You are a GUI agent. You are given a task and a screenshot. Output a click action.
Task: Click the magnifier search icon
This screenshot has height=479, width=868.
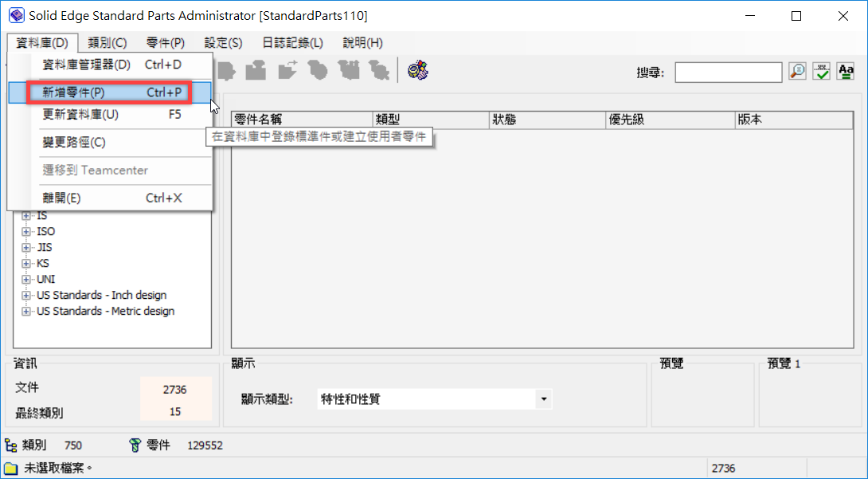pos(798,71)
